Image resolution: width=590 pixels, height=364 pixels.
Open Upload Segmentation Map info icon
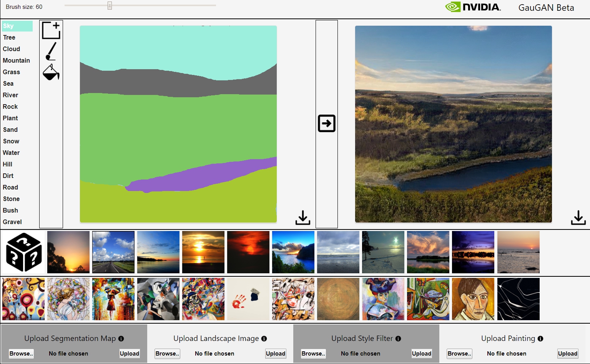point(121,339)
